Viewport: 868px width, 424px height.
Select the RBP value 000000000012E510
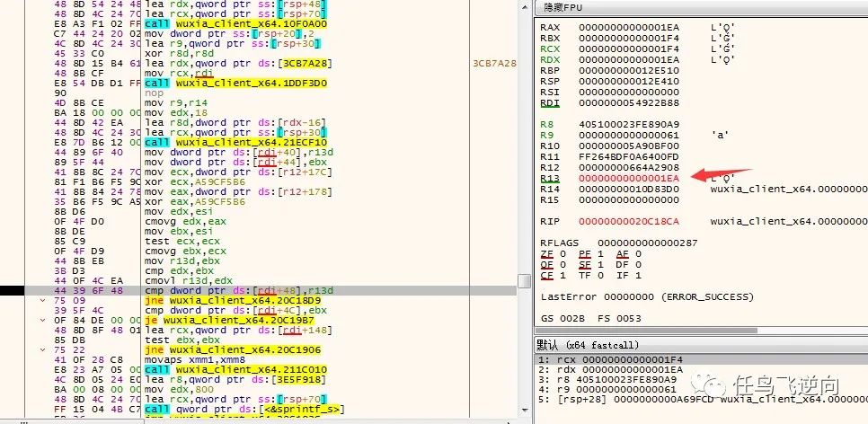point(629,70)
